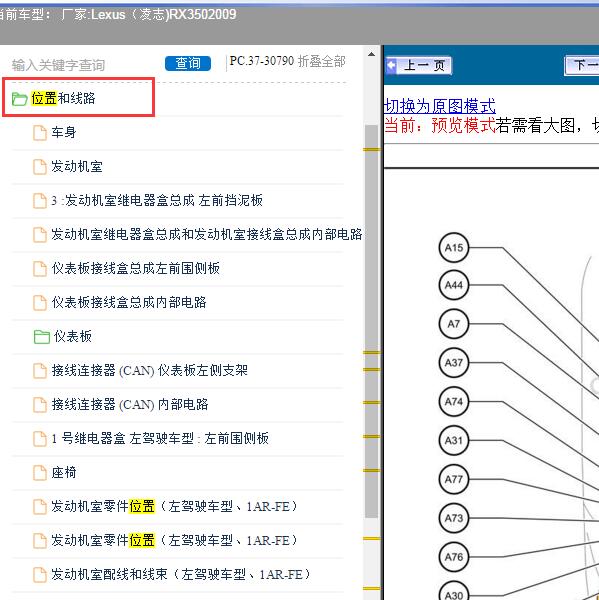Image resolution: width=599 pixels, height=600 pixels.
Task: Select the A74 connector marker
Action: pyautogui.click(x=454, y=402)
